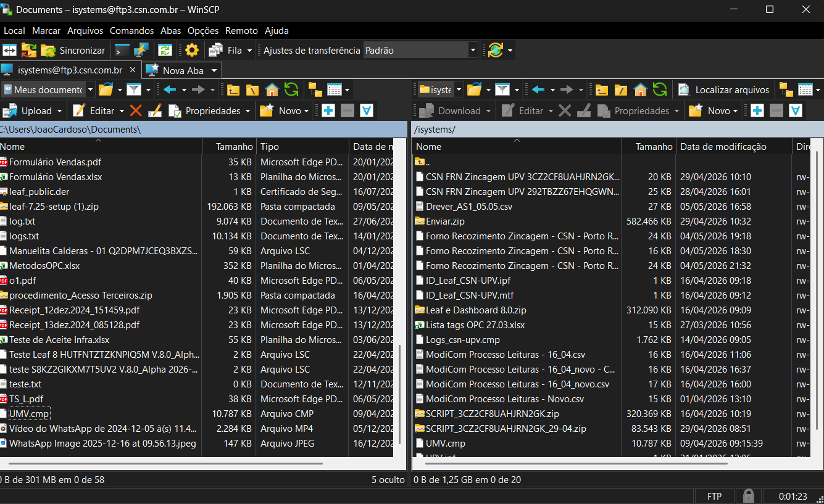Select Enviar.zip in the remote panel
This screenshot has height=504, width=824.
tap(445, 221)
